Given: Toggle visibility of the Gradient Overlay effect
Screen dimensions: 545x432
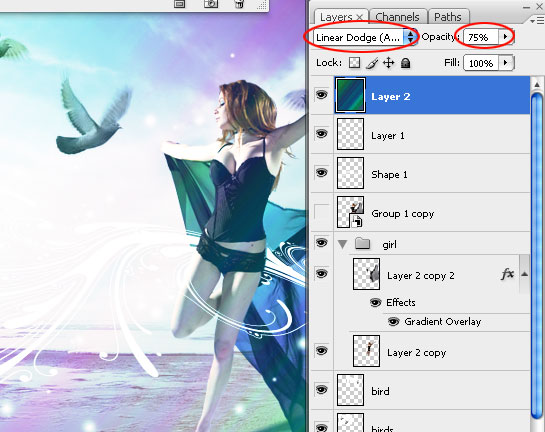Looking at the screenshot, I should pyautogui.click(x=393, y=322).
